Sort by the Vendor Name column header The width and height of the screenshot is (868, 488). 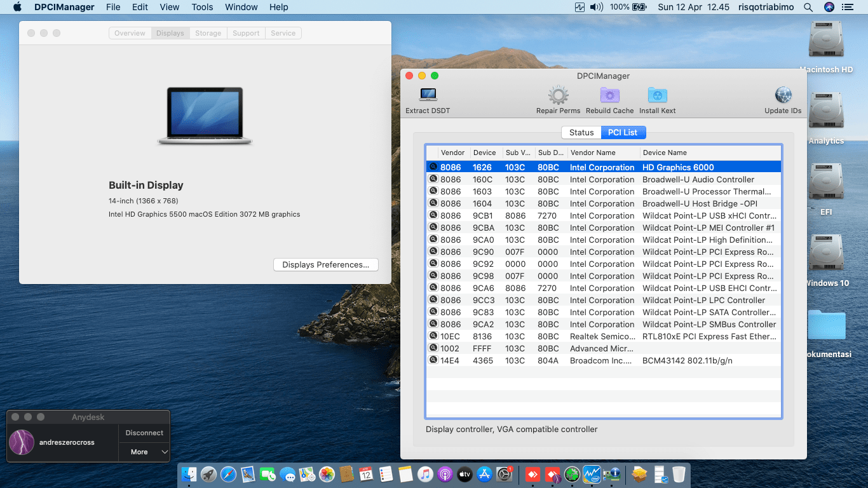click(x=602, y=152)
